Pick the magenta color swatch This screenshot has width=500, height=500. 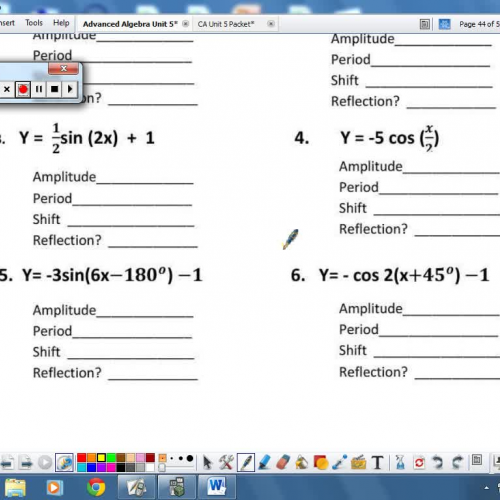(111, 467)
